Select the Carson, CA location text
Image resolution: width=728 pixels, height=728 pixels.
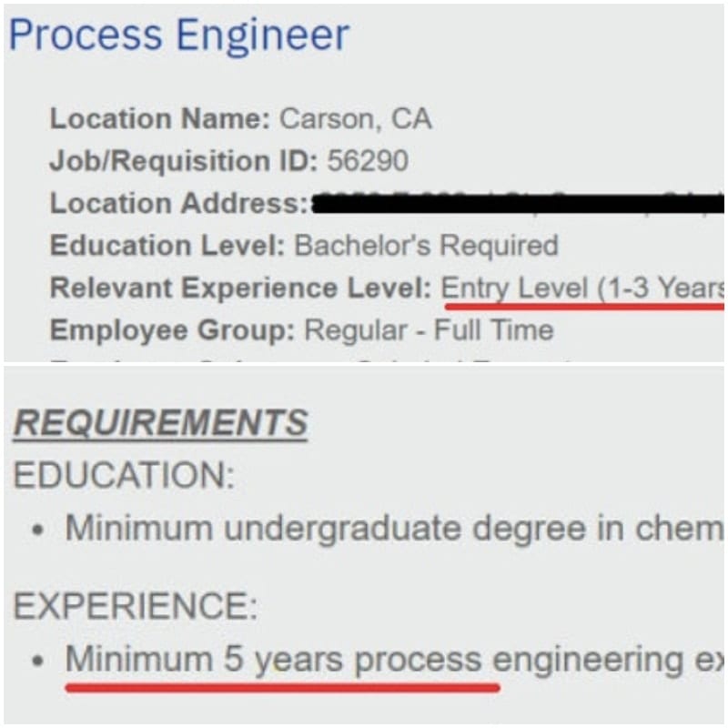[x=356, y=119]
